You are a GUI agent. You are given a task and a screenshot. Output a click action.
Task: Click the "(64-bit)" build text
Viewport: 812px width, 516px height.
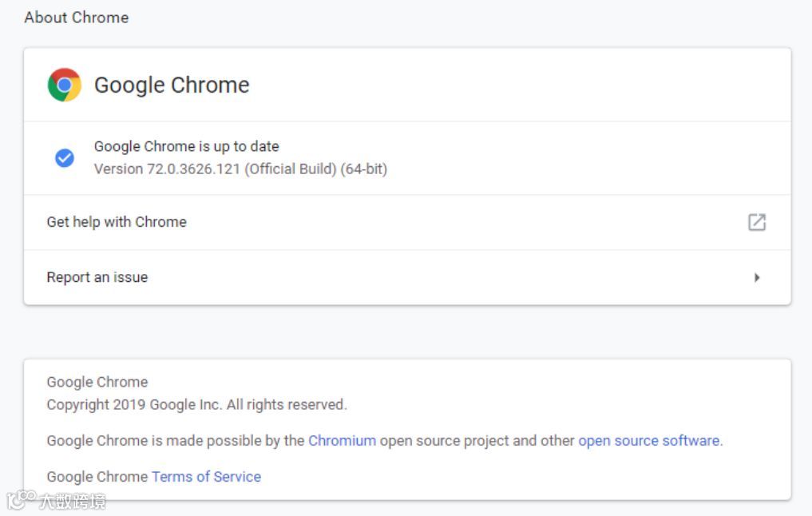click(x=364, y=169)
